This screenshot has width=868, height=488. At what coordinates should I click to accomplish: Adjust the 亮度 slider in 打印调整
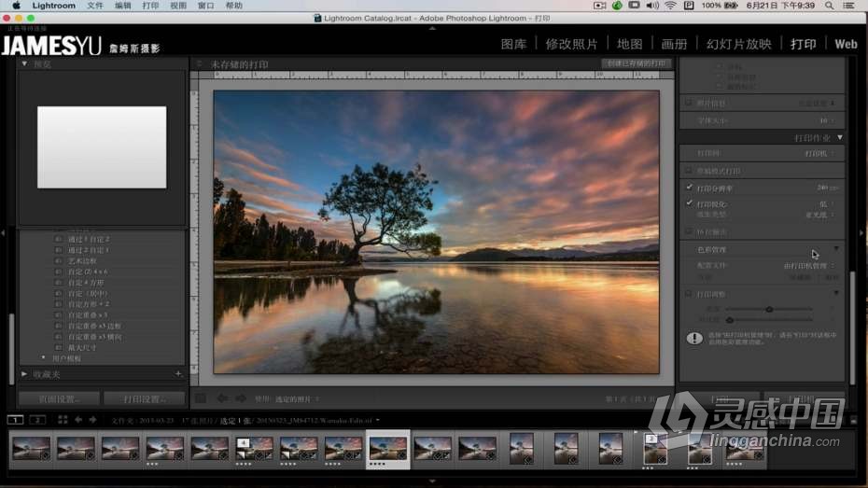pyautogui.click(x=769, y=309)
